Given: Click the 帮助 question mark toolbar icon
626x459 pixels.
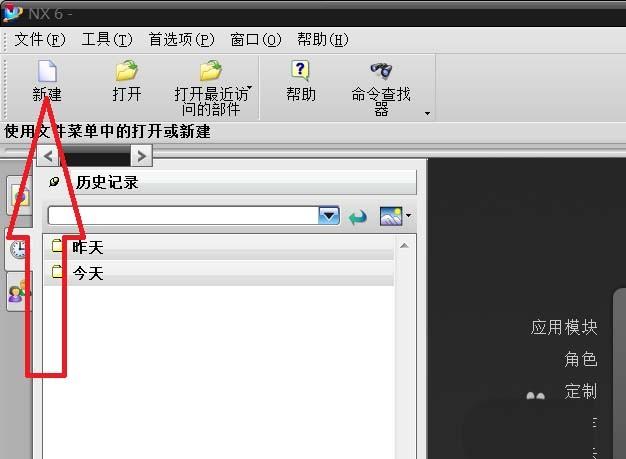Looking at the screenshot, I should coord(300,71).
